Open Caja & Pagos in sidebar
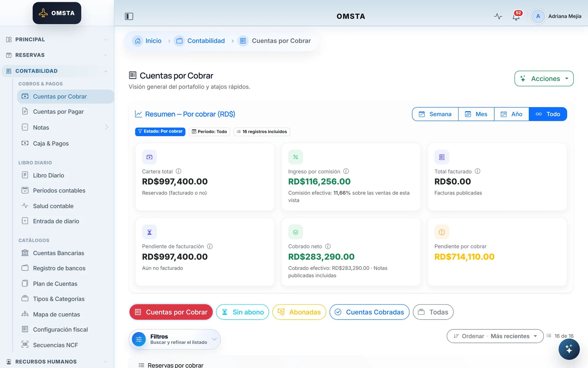The height and width of the screenshot is (368, 588). tap(65, 144)
